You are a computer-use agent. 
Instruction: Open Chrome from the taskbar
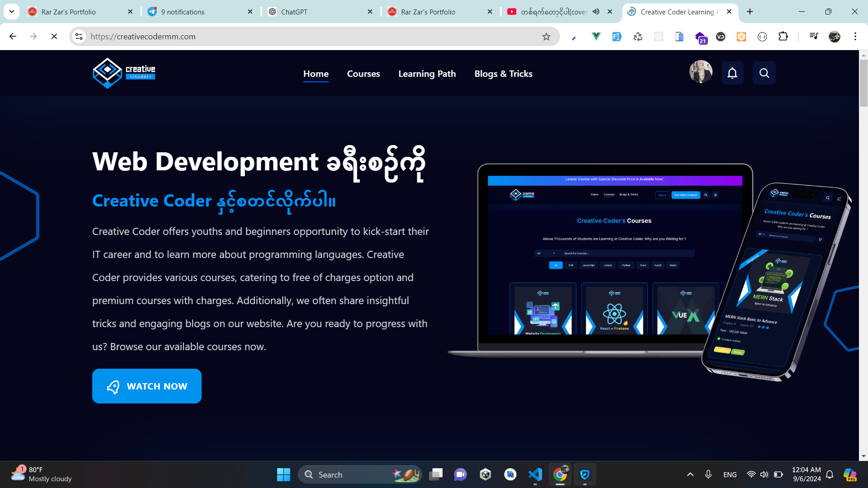tap(560, 474)
